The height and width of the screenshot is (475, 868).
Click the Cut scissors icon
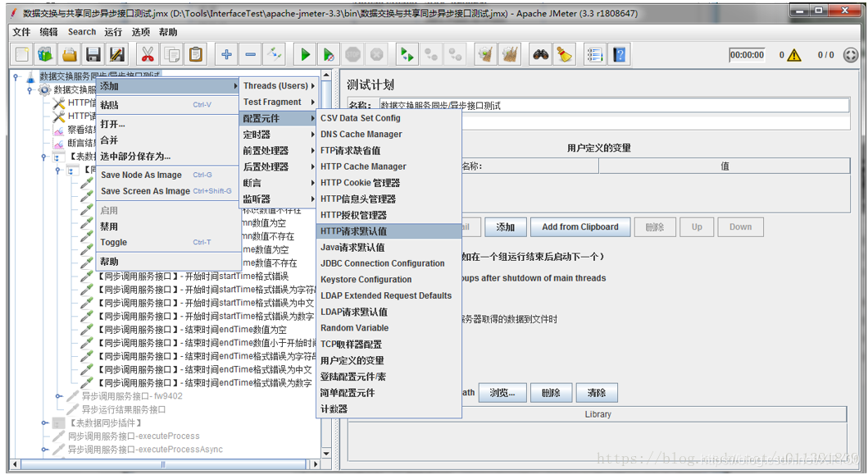coord(148,54)
